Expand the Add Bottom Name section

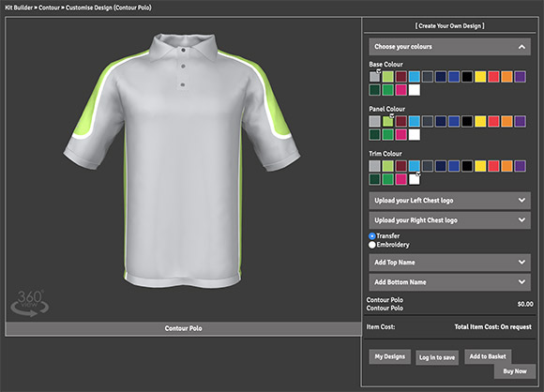449,282
